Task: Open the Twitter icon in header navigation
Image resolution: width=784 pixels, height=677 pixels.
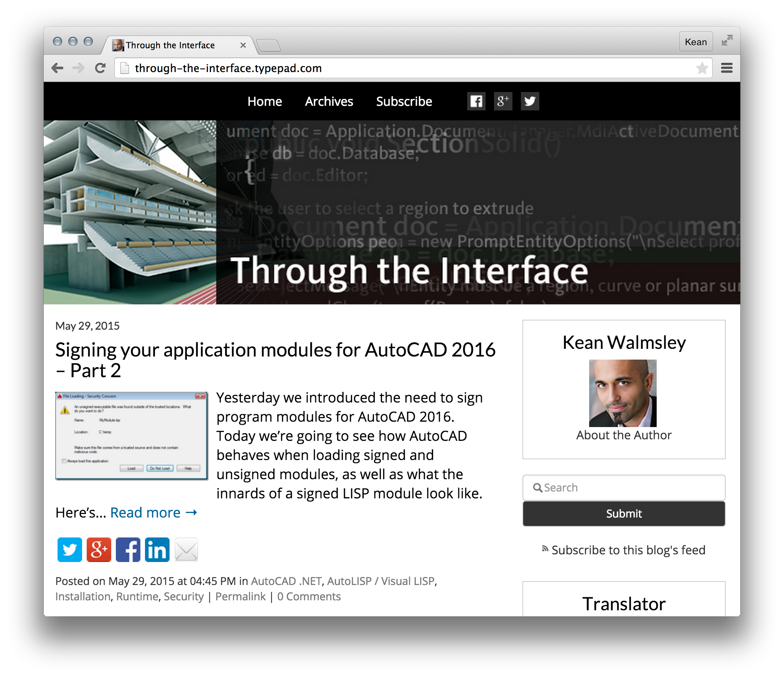Action: pyautogui.click(x=530, y=101)
